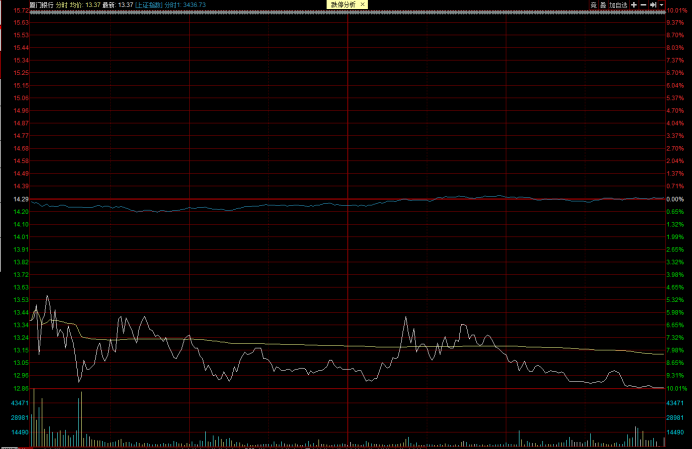Click the 43471 volume label on left axis
Viewport: 692px width, 449px height.
coord(20,403)
